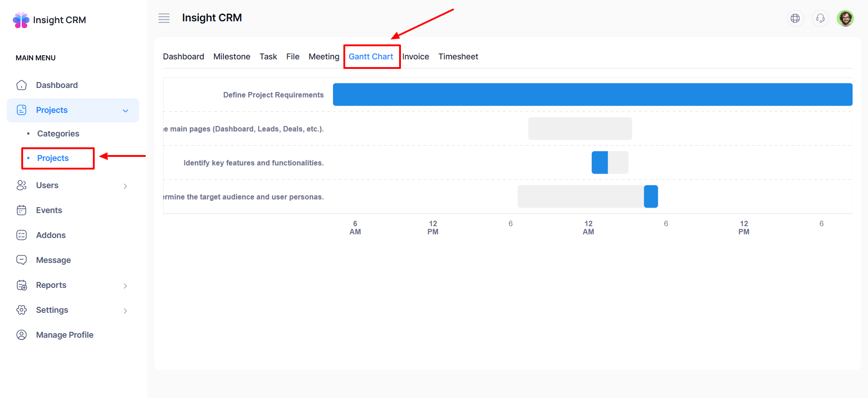Image resolution: width=868 pixels, height=398 pixels.
Task: Click the hamburger menu icon
Action: point(164,18)
